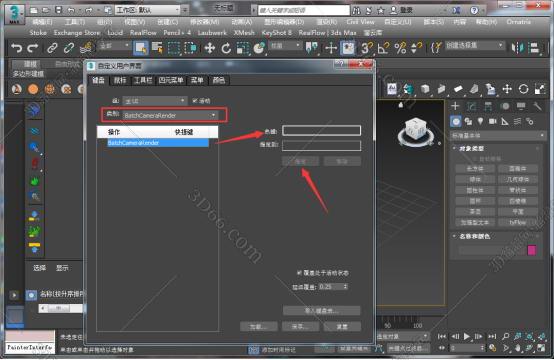Toggle the 3D Snaps icon

[x=367, y=48]
